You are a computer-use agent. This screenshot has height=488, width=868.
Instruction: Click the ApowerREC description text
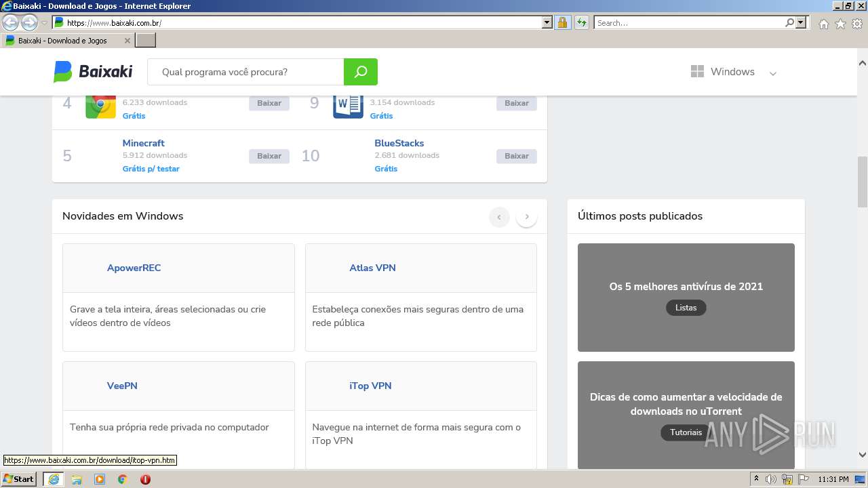click(167, 316)
